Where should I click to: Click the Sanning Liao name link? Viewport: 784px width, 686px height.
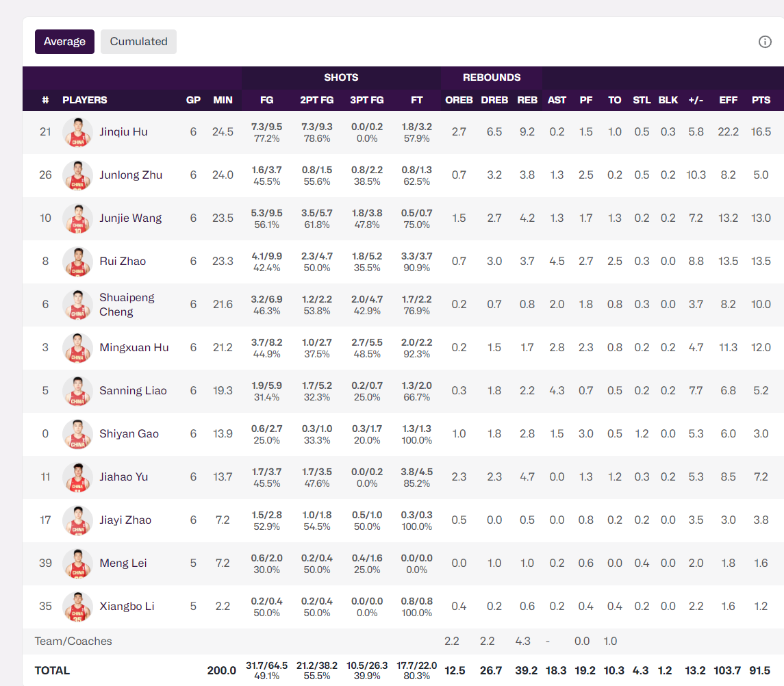coord(133,391)
